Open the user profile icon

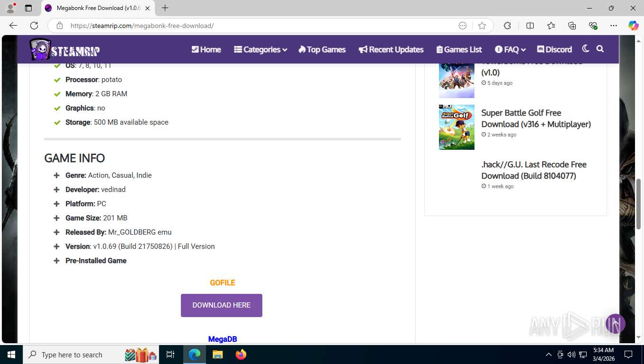10,8
